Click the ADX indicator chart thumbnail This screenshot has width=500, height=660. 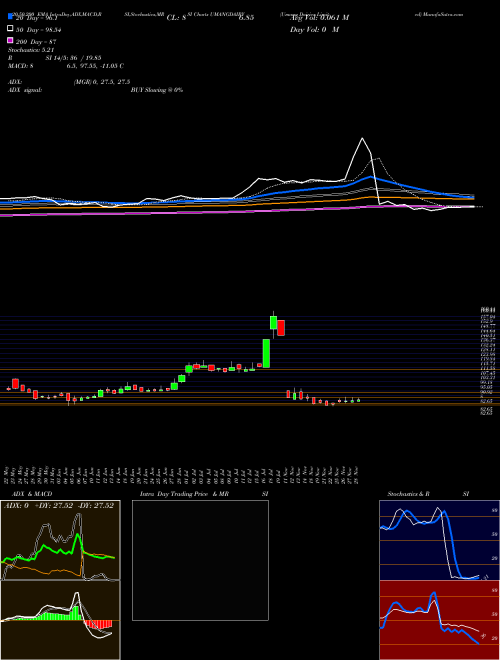click(60, 540)
